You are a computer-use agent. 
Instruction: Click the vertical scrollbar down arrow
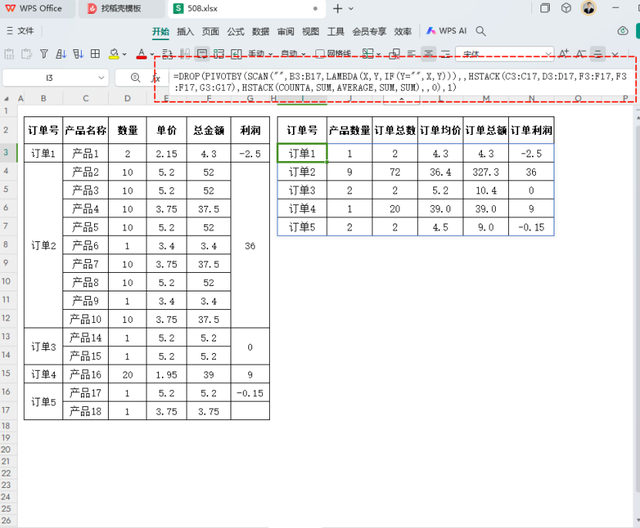637,521
